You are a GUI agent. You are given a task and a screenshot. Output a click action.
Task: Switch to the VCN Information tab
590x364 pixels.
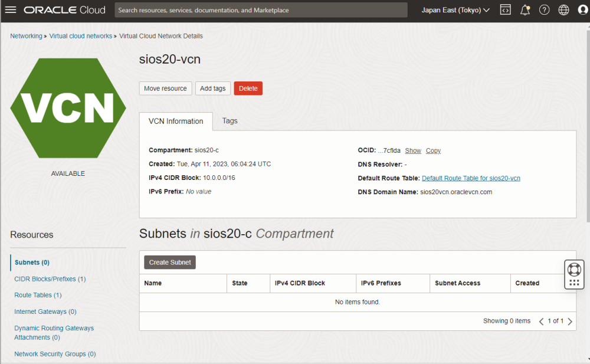(176, 121)
